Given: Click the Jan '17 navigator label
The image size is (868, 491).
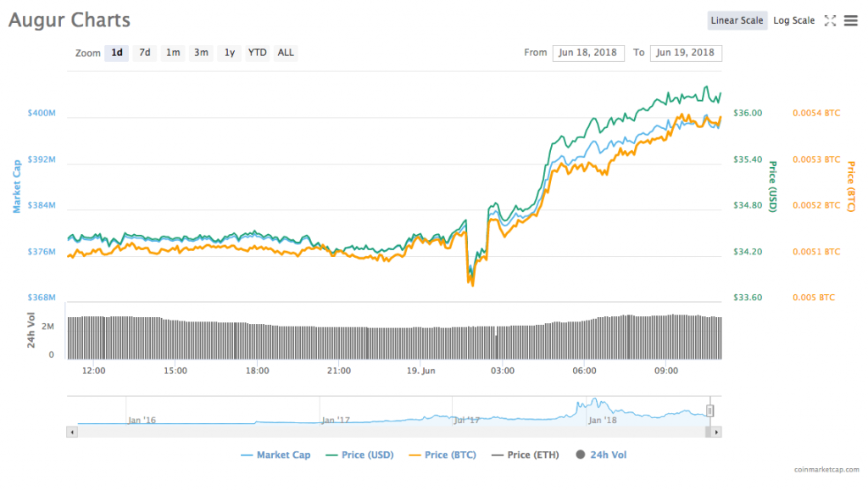Looking at the screenshot, I should pyautogui.click(x=336, y=420).
